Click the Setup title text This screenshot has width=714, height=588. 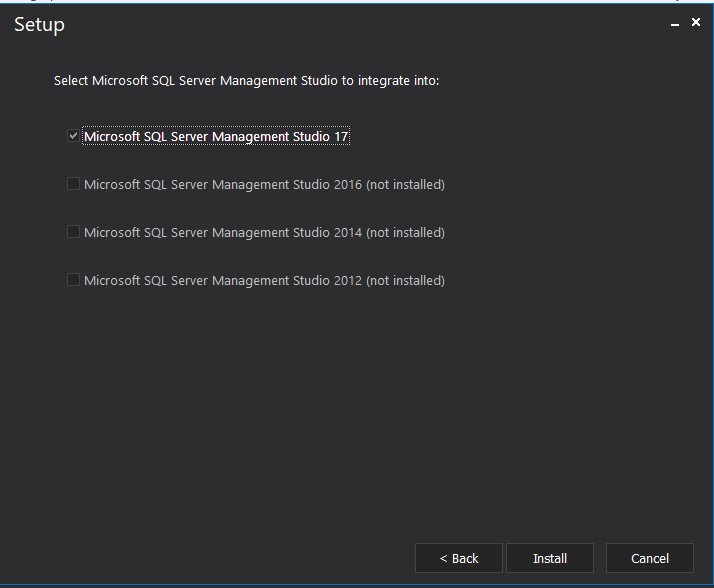click(x=40, y=25)
